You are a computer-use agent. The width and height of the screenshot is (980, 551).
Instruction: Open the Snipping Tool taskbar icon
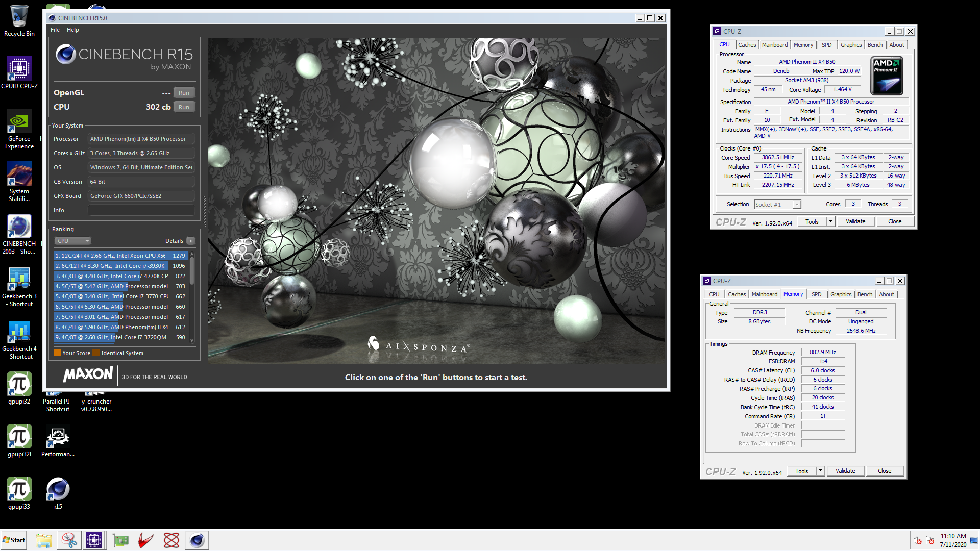pos(69,540)
